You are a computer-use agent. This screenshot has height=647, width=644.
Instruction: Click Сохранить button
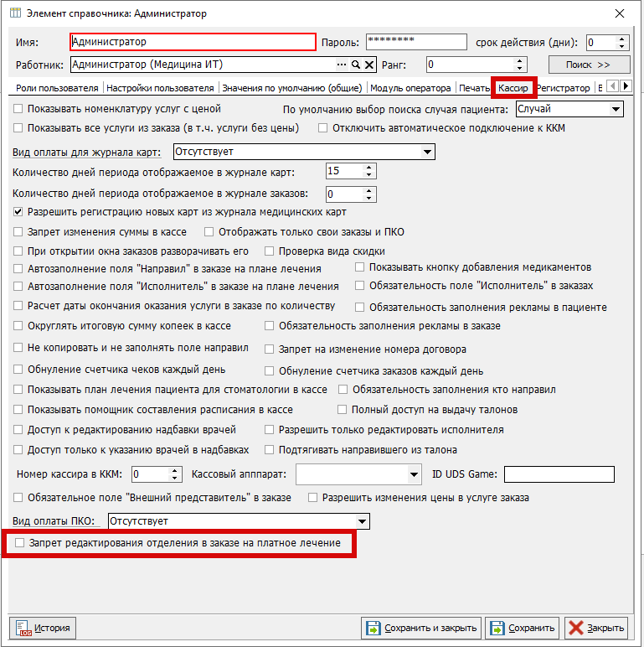(523, 628)
